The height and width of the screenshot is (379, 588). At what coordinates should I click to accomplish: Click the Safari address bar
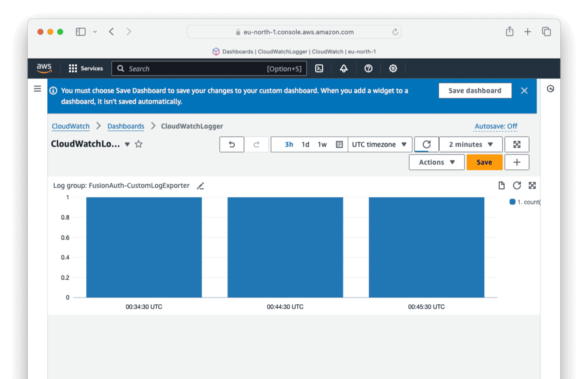[294, 32]
